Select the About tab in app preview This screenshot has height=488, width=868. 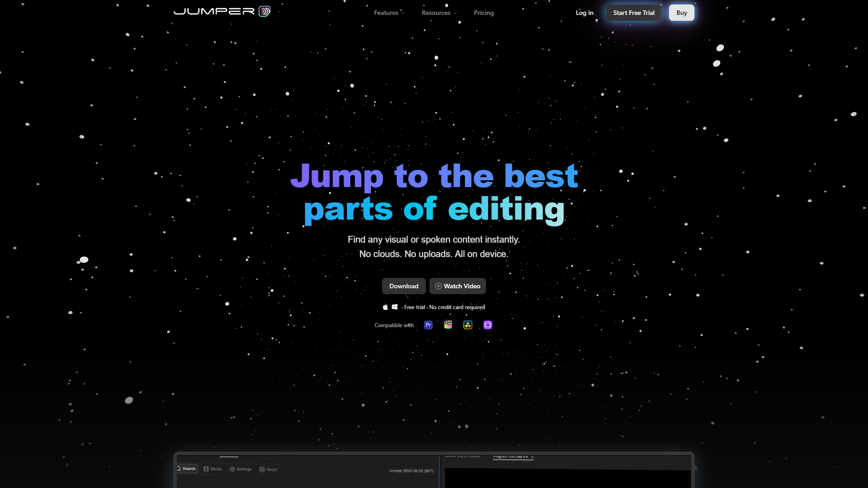point(268,469)
